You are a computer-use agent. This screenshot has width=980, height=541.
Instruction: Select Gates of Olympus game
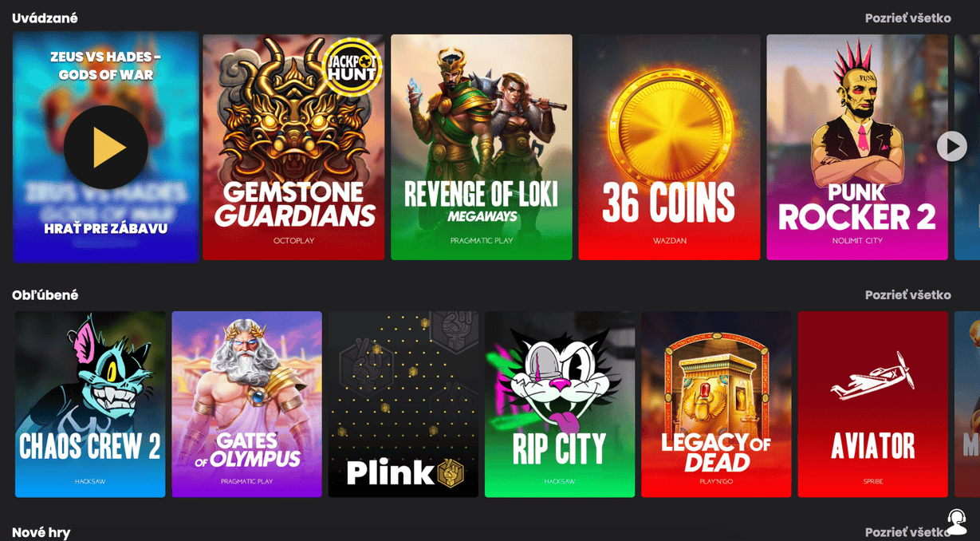click(x=247, y=405)
